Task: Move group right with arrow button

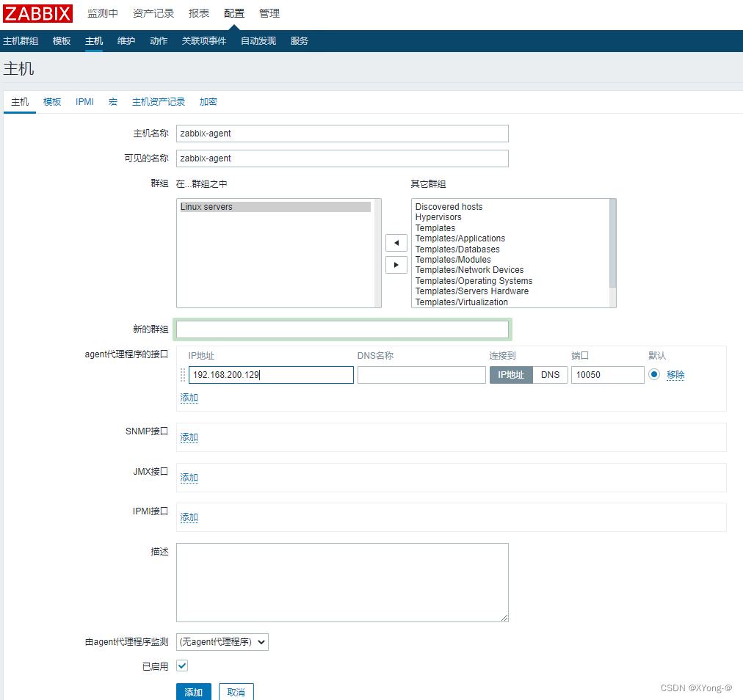Action: [x=396, y=265]
